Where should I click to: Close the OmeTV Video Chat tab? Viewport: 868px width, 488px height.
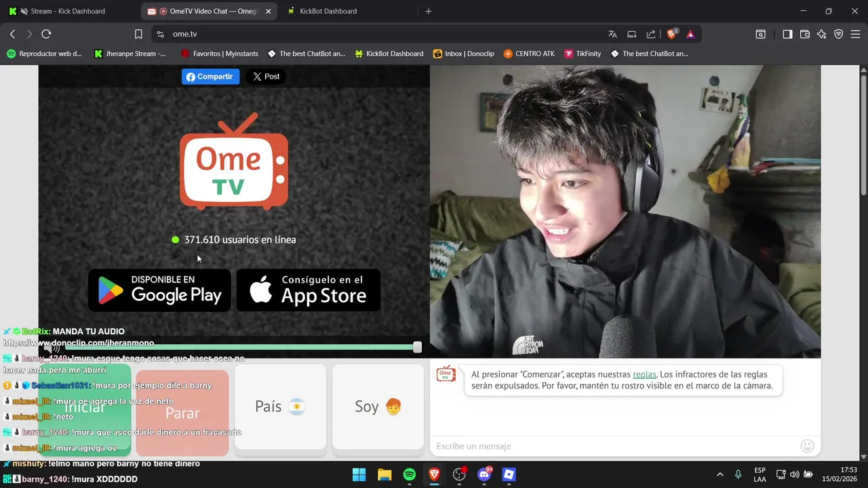[x=269, y=11]
